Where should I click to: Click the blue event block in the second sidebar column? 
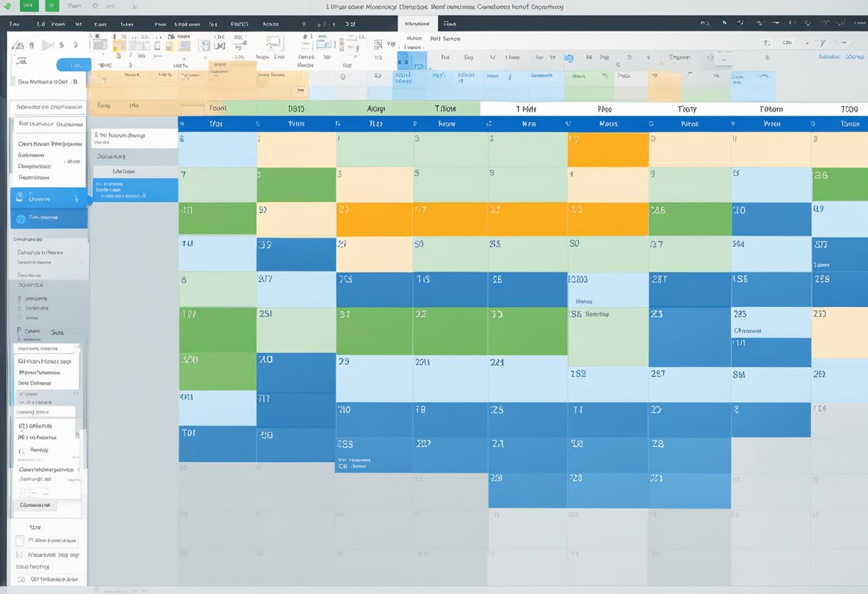[x=135, y=190]
